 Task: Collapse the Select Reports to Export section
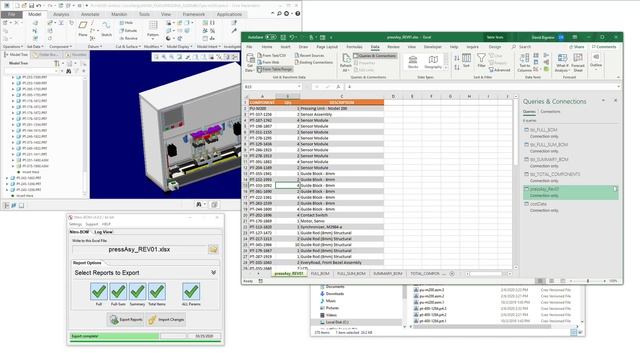click(x=213, y=272)
